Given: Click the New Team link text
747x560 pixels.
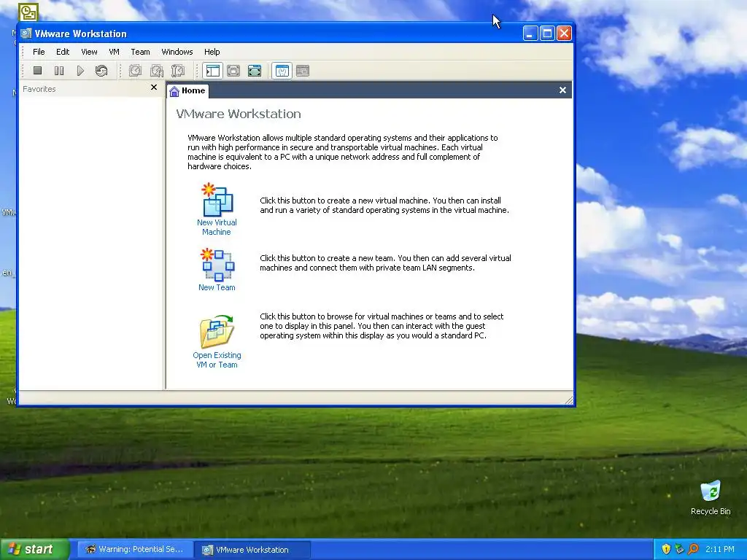Looking at the screenshot, I should (217, 287).
